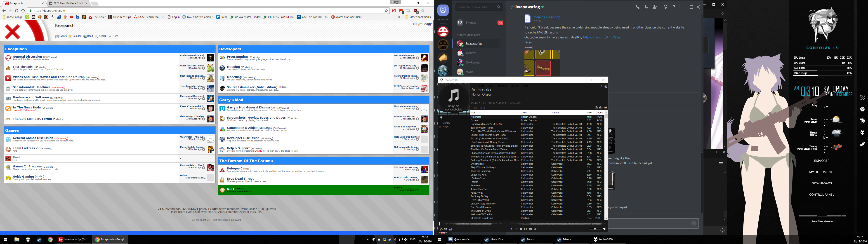Open Events on Facepunch navbar

point(61,36)
